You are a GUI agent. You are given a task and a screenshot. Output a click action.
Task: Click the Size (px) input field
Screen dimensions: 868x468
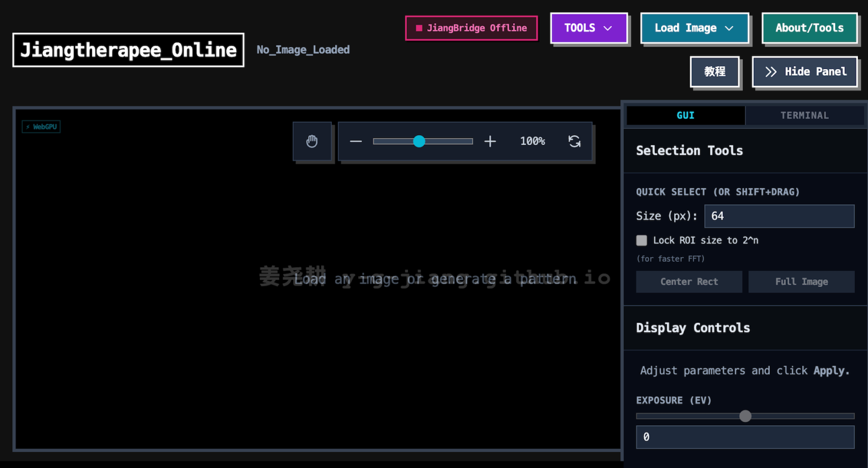779,216
